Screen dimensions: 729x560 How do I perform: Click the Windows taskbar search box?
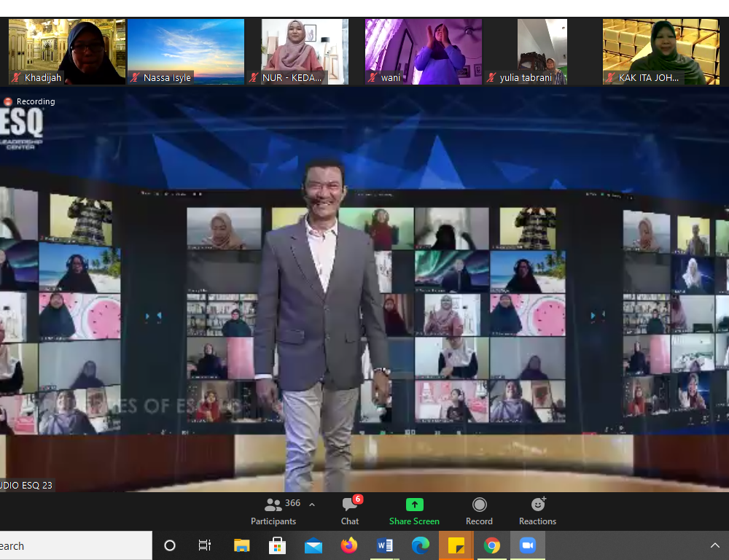point(73,545)
